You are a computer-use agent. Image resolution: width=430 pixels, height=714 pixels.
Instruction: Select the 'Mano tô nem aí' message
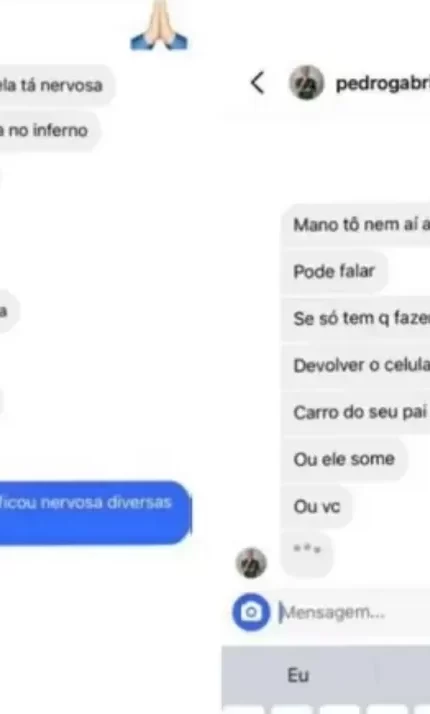(x=356, y=224)
